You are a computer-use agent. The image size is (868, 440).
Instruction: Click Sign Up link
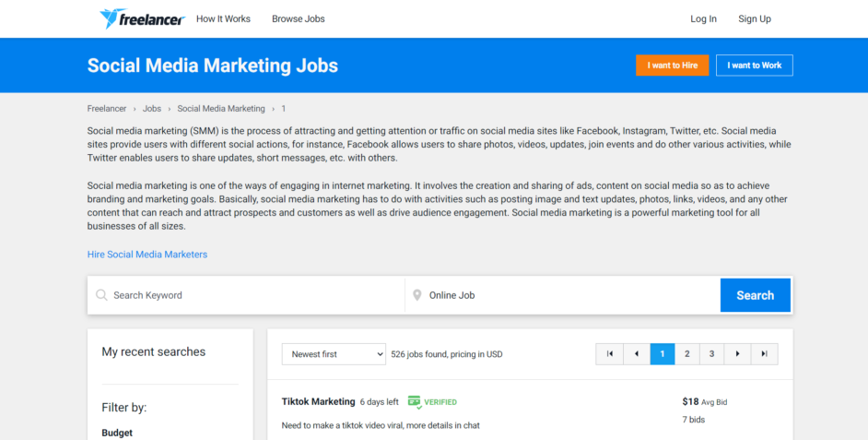[x=755, y=18]
